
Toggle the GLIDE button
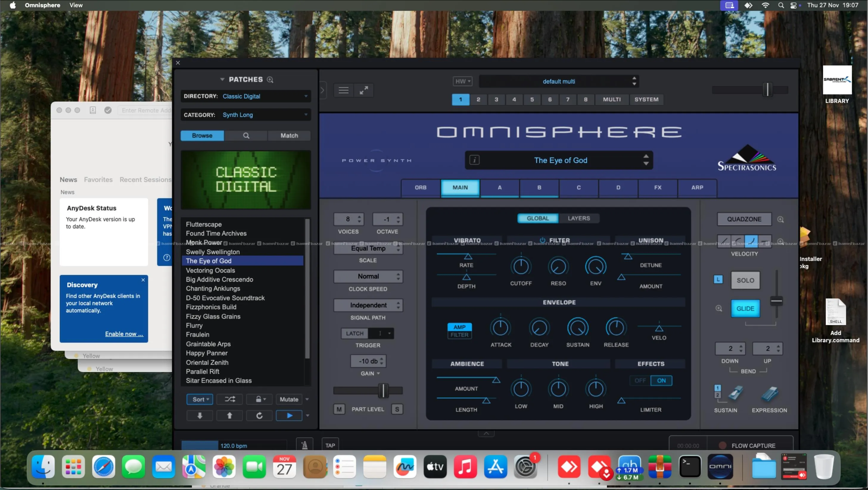(x=745, y=308)
